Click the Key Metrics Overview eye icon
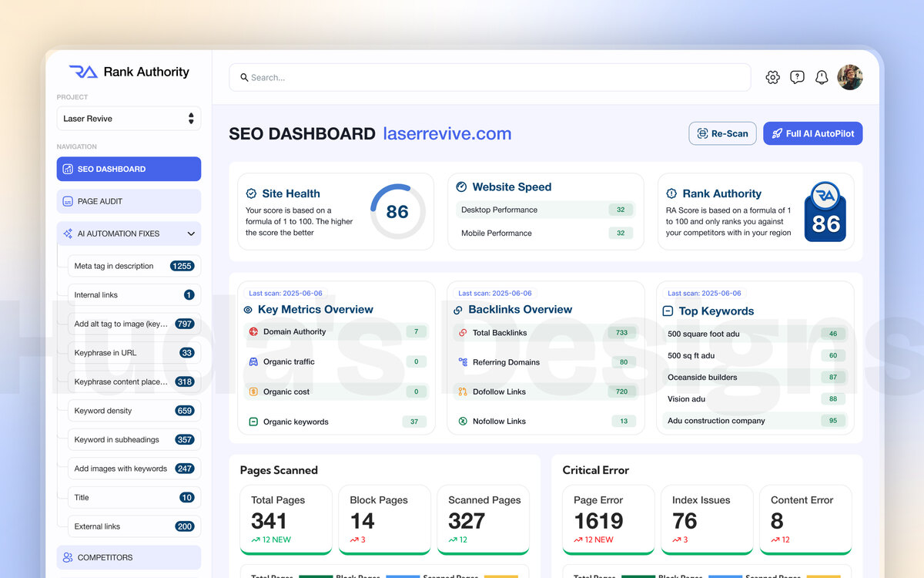This screenshot has width=924, height=578. pos(248,310)
